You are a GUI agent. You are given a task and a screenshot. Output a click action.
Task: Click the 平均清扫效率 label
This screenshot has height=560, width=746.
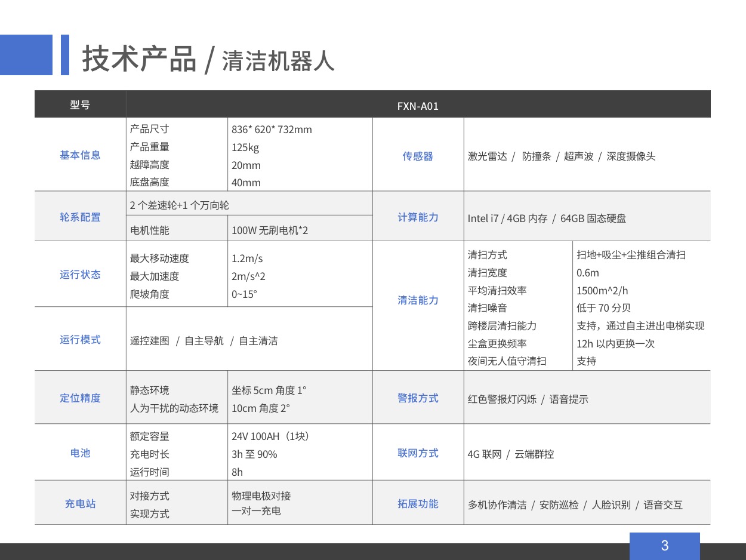coord(497,291)
